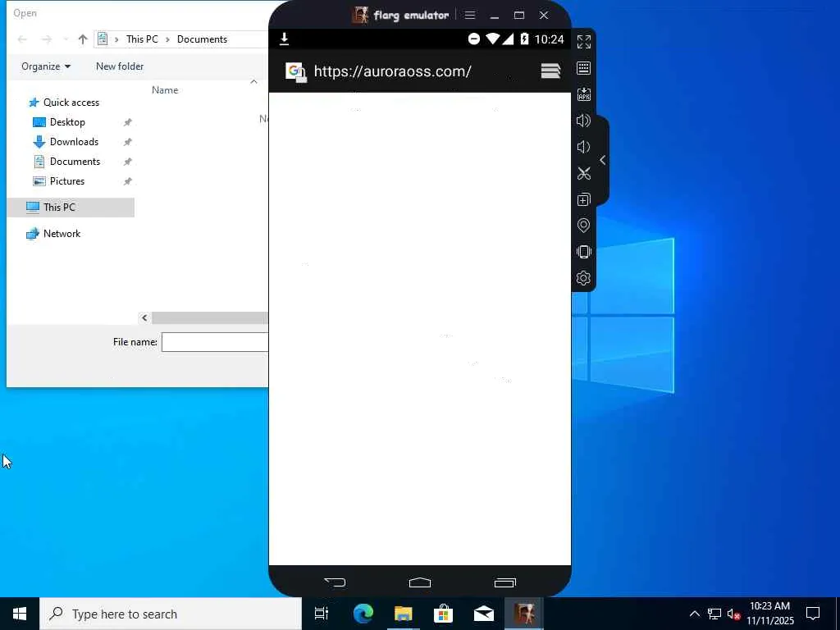This screenshot has width=840, height=630.
Task: Select Network in navigation pane
Action: point(62,234)
